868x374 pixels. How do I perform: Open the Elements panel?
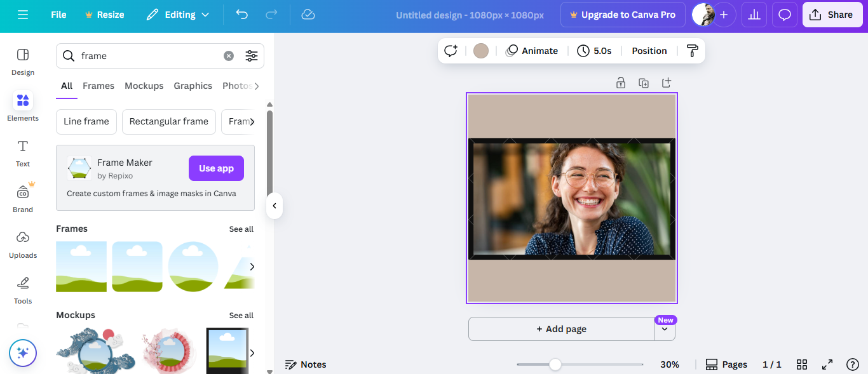point(22,107)
